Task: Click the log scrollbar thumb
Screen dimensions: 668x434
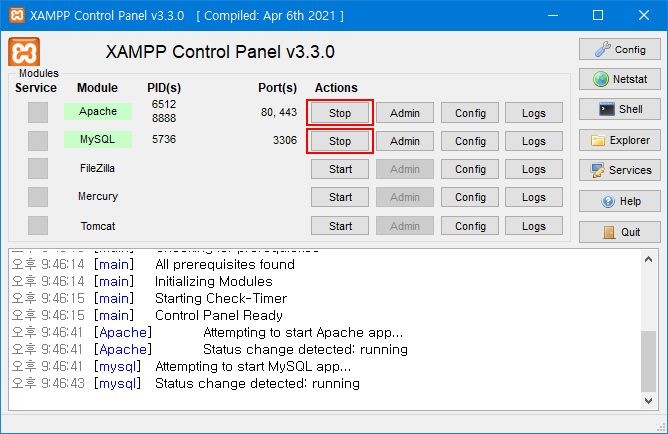Action: click(x=648, y=361)
